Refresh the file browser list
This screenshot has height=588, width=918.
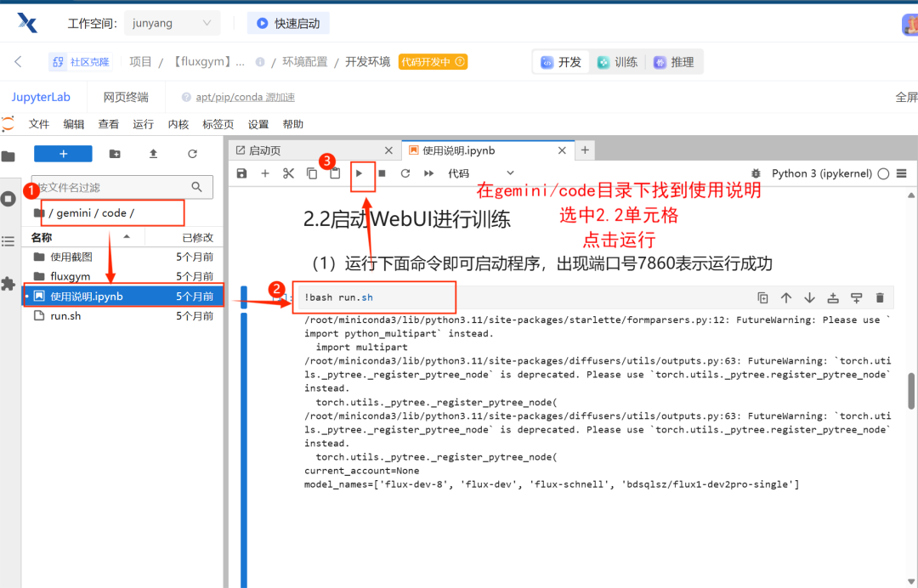click(192, 153)
